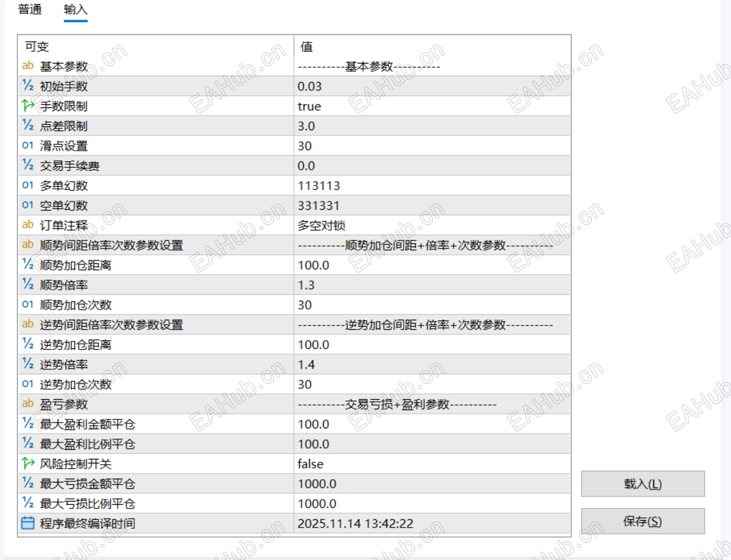Select the 交易手续费 value 0.0
This screenshot has width=731, height=560.
click(x=306, y=165)
